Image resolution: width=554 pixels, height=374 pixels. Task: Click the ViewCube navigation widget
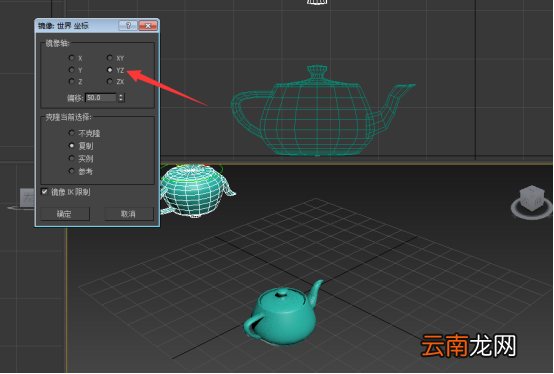click(532, 202)
